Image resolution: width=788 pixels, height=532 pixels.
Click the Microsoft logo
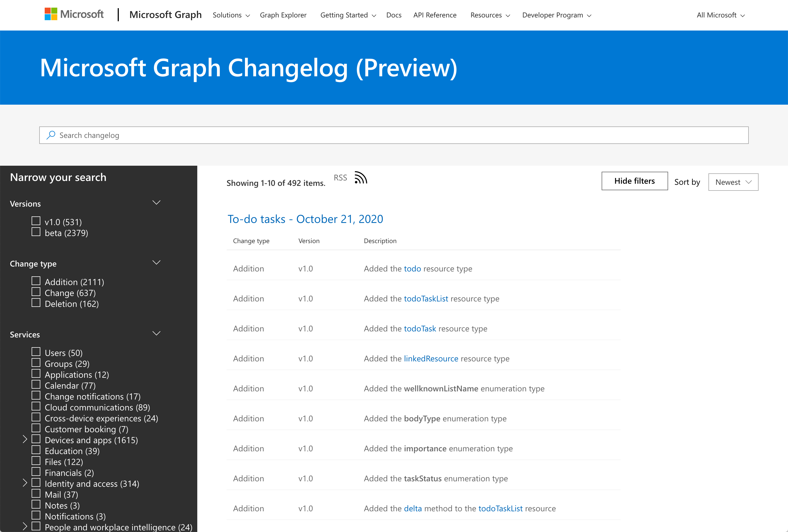tap(74, 14)
